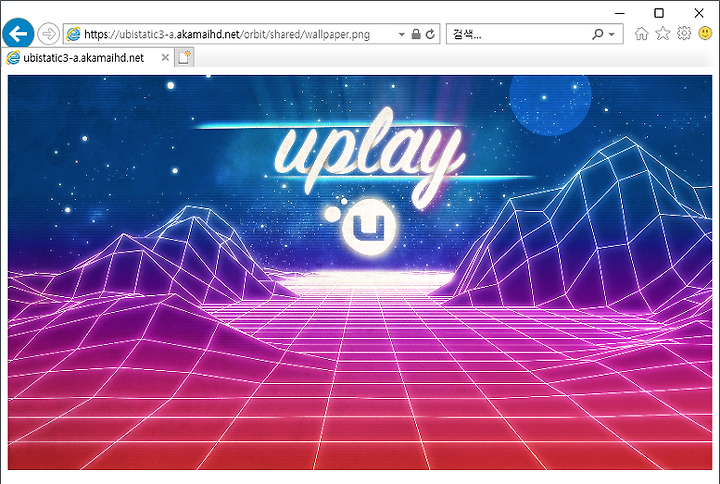Expand the address bar autocomplete dropdown
This screenshot has width=720, height=484.
(401, 34)
